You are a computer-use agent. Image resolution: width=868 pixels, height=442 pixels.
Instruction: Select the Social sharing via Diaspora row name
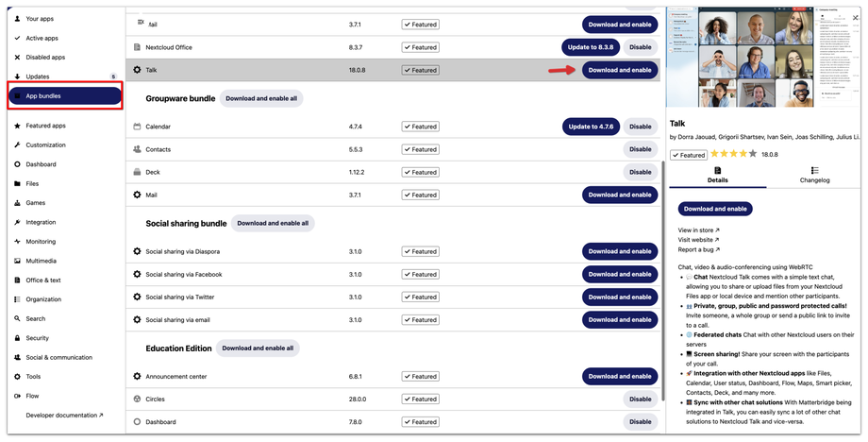[183, 251]
